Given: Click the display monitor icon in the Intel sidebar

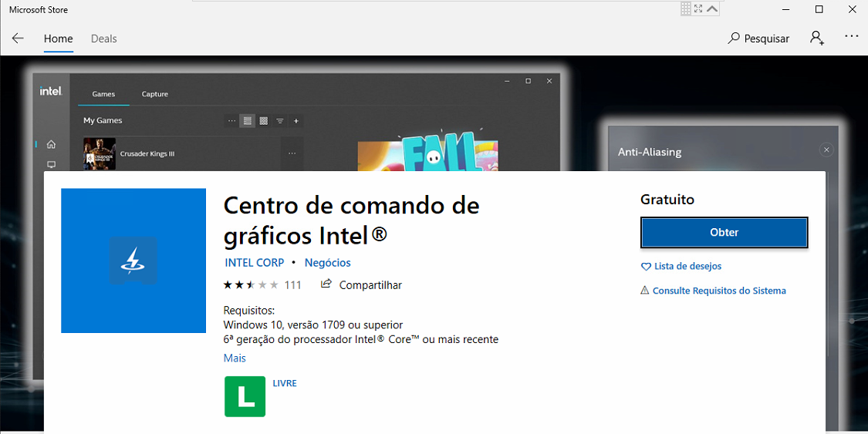Looking at the screenshot, I should [x=51, y=165].
